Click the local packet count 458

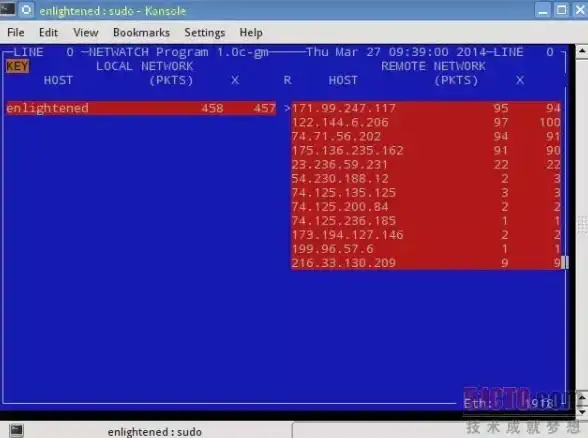[212, 108]
